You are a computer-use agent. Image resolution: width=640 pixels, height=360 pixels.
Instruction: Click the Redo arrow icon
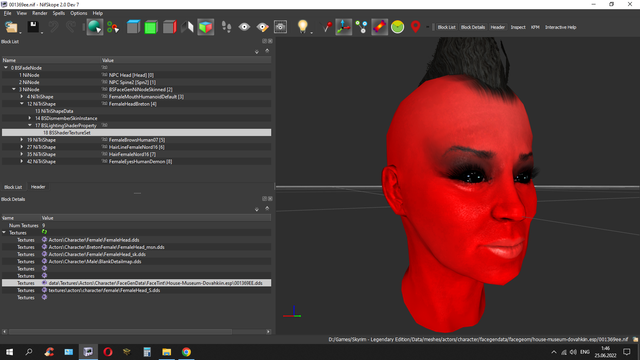click(x=71, y=27)
